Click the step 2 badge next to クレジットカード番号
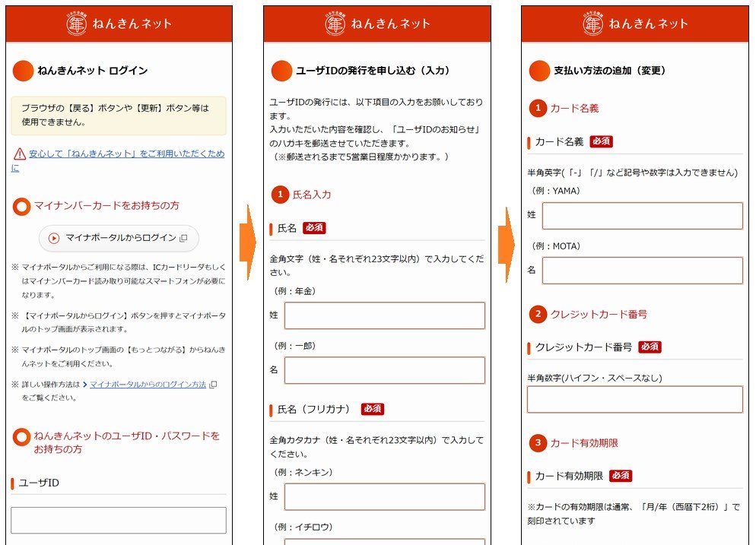Screen dimensions: 756x545 point(538,314)
